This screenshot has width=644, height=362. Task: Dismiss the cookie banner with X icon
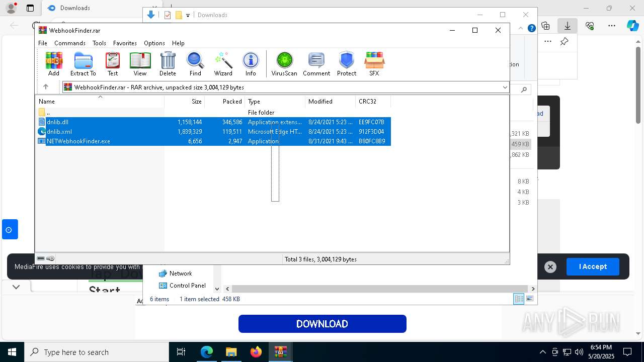pyautogui.click(x=550, y=267)
